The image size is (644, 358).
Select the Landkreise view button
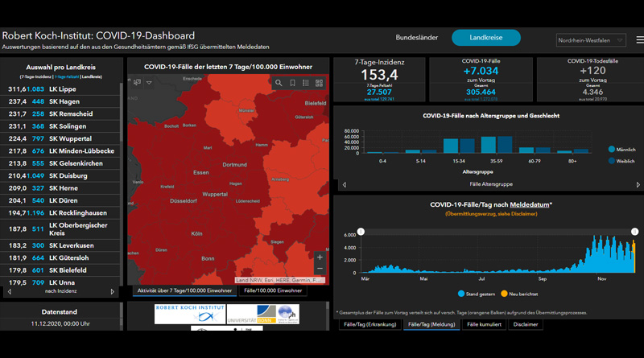486,37
